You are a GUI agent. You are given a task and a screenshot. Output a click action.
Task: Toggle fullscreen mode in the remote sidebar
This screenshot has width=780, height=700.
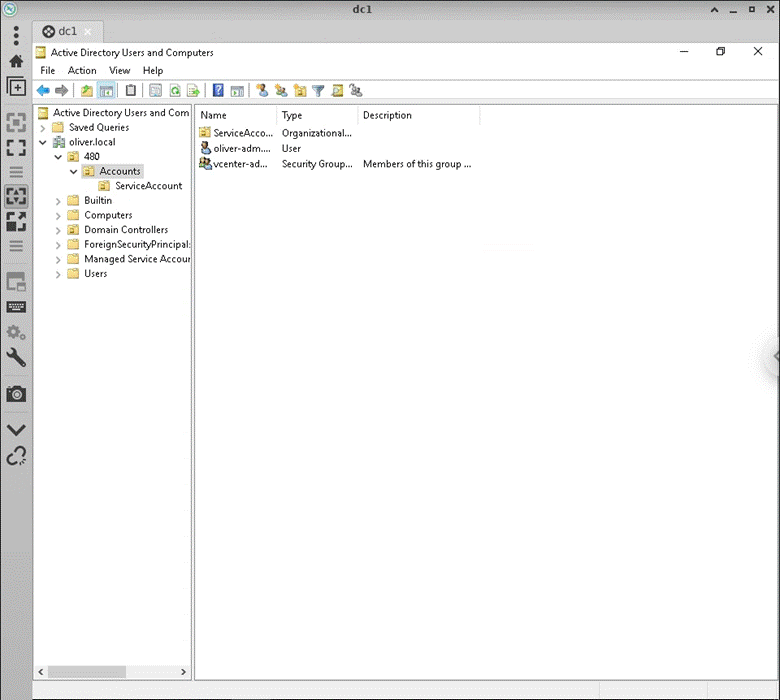coord(16,147)
